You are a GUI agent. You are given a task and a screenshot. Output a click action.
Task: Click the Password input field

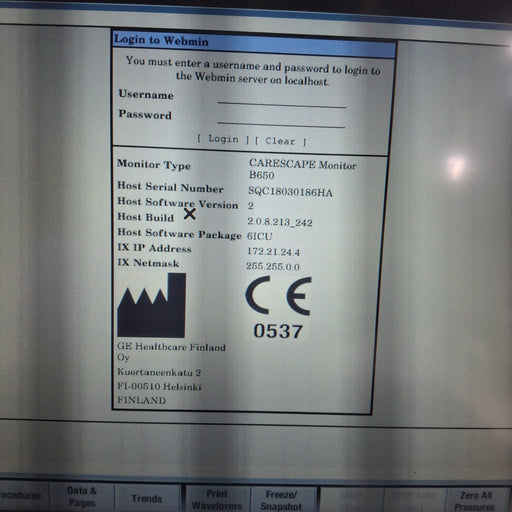pos(281,120)
